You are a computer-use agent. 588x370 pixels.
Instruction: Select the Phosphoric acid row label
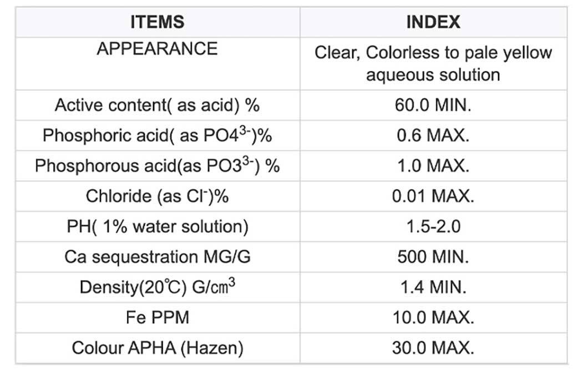[x=157, y=136]
